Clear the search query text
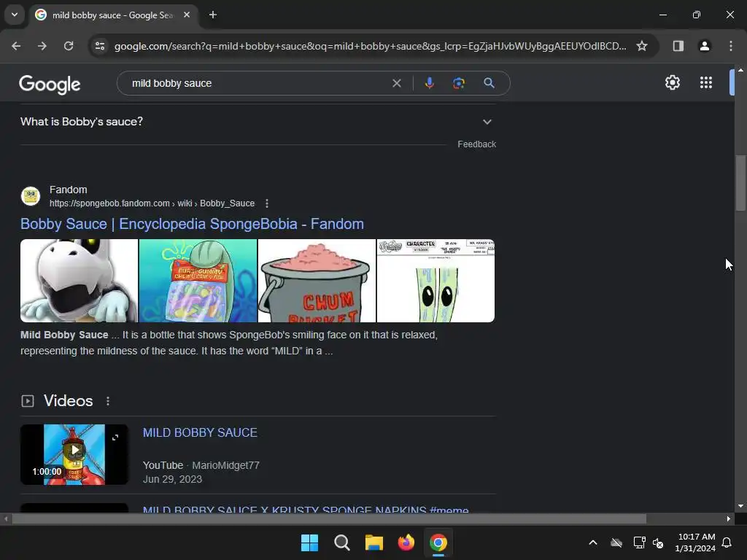Viewport: 747px width, 560px height. [396, 83]
